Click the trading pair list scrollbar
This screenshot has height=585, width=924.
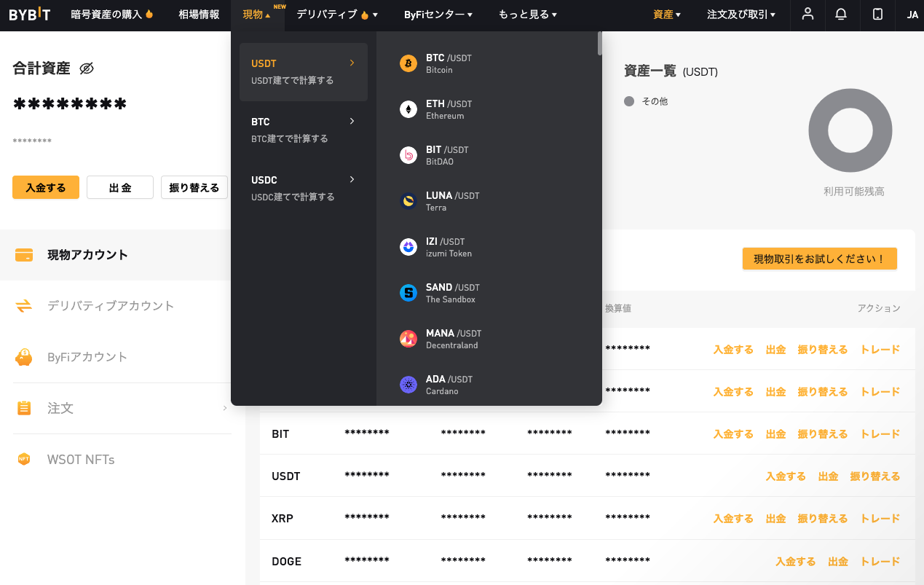tap(599, 43)
